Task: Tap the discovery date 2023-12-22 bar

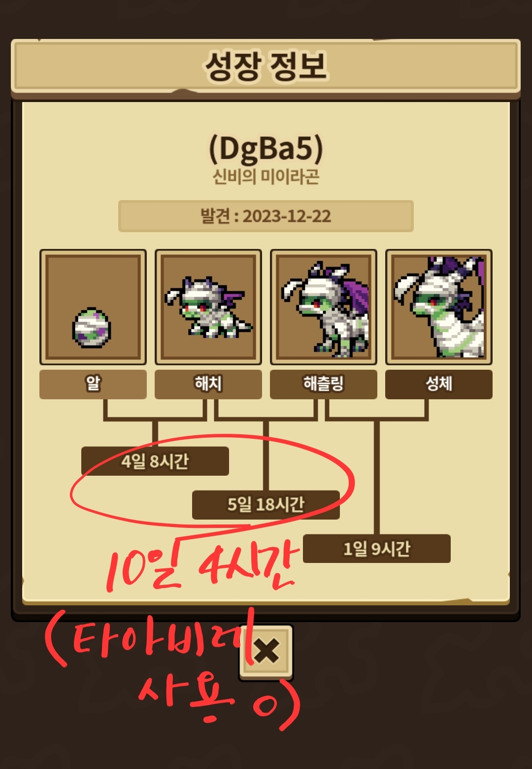Action: 266,216
